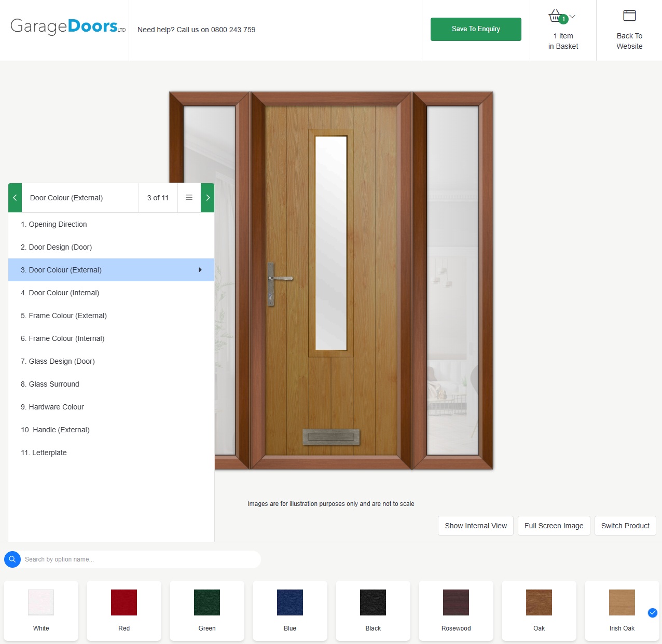This screenshot has height=644, width=662.
Task: Open step 4 Door Colour (Internal)
Action: click(111, 293)
